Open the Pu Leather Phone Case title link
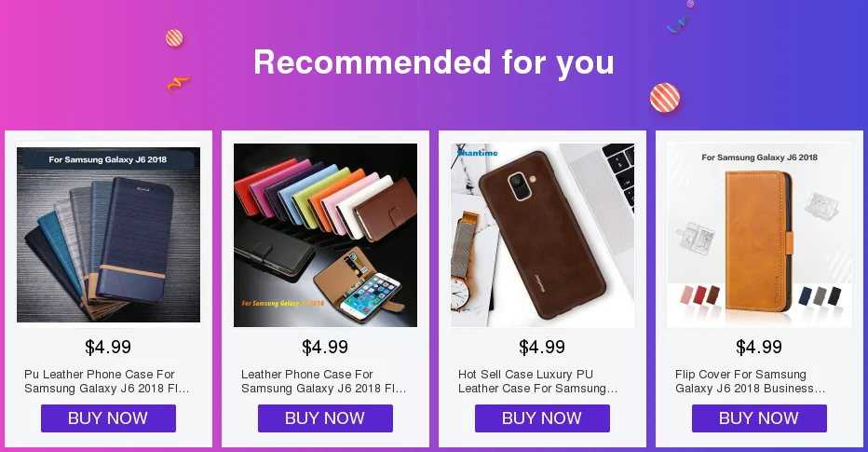This screenshot has width=868, height=452. click(x=107, y=382)
